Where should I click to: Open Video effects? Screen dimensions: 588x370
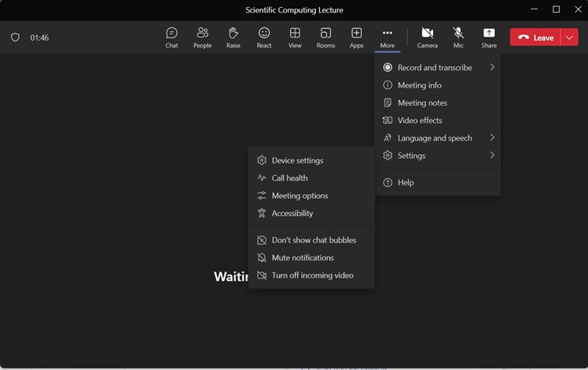tap(419, 120)
